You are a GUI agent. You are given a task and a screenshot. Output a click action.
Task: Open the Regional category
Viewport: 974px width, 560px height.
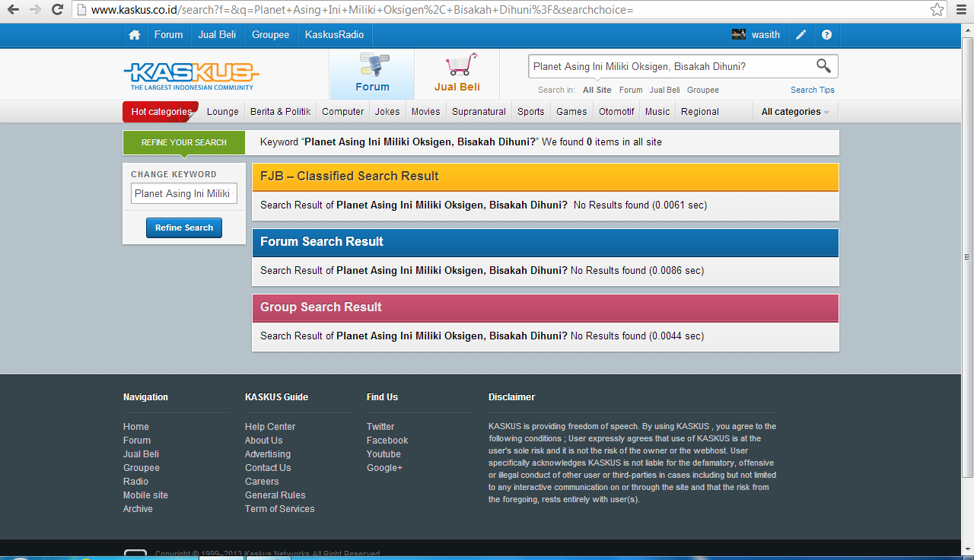point(700,112)
